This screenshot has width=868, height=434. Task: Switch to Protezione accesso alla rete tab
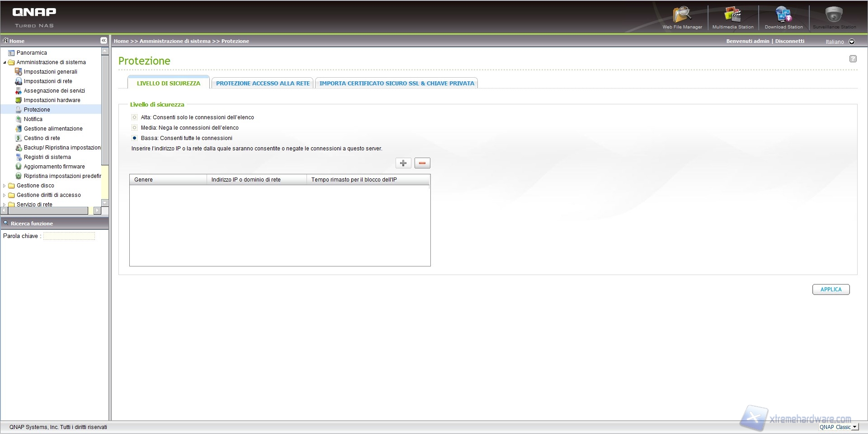(x=263, y=84)
